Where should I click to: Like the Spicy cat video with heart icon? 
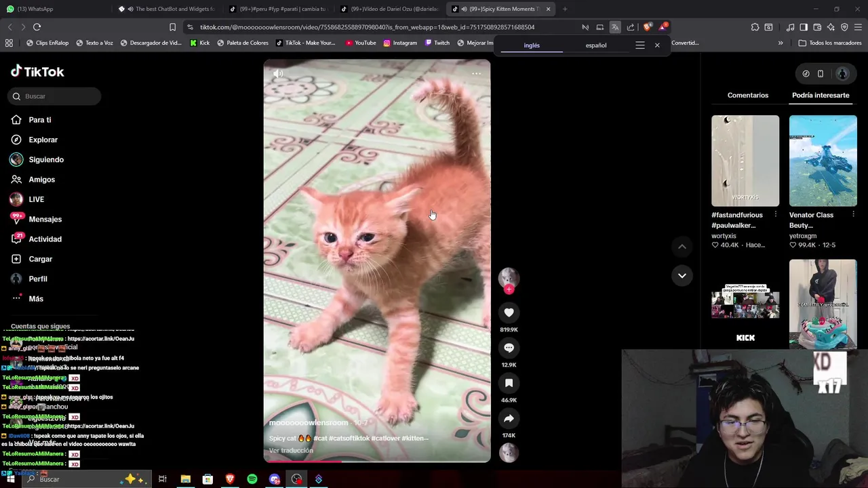(509, 312)
